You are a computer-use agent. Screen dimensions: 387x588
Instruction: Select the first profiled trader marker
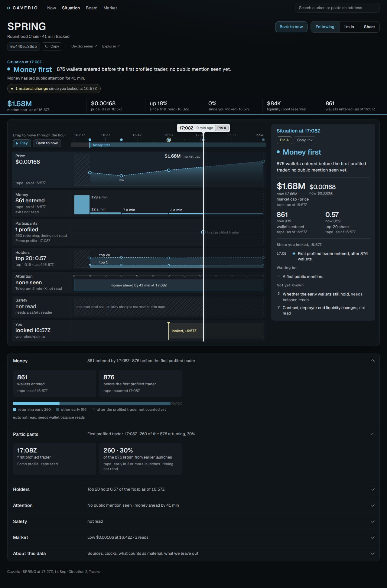tap(203, 232)
